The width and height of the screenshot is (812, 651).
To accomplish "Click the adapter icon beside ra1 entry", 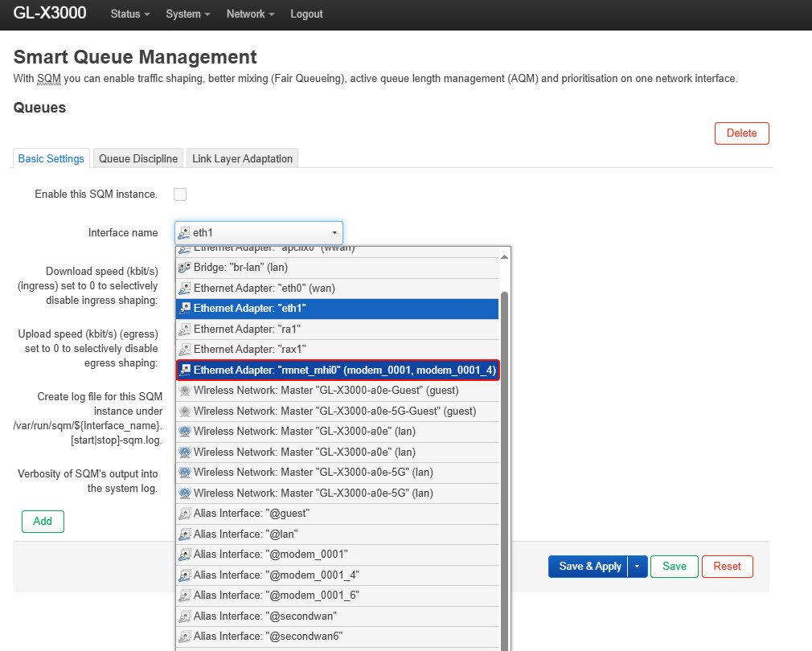I will [184, 329].
